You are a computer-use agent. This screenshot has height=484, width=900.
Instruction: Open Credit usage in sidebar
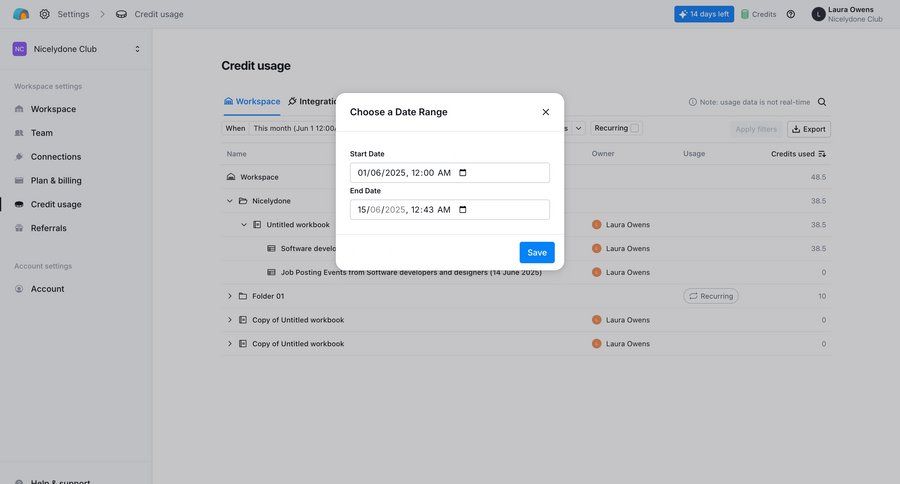point(56,204)
